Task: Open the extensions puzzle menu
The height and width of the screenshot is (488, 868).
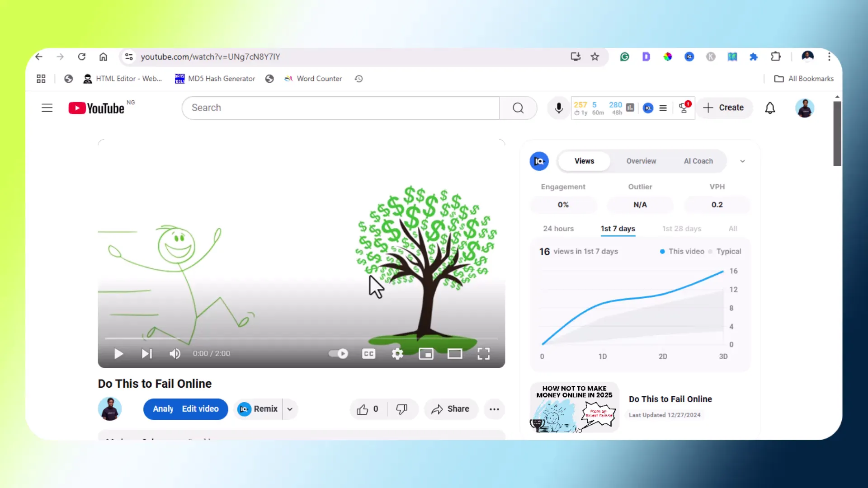Action: pos(776,57)
